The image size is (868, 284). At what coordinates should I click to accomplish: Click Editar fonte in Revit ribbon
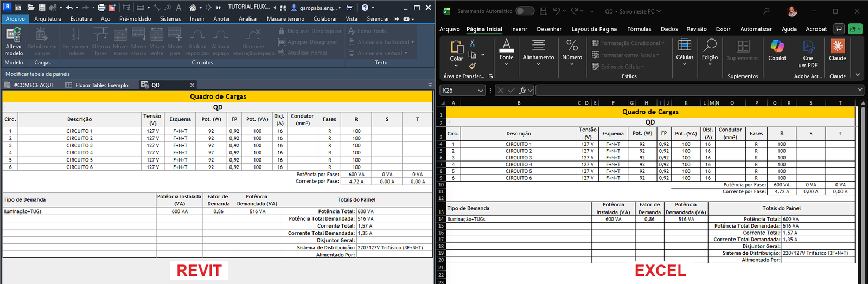(x=367, y=31)
